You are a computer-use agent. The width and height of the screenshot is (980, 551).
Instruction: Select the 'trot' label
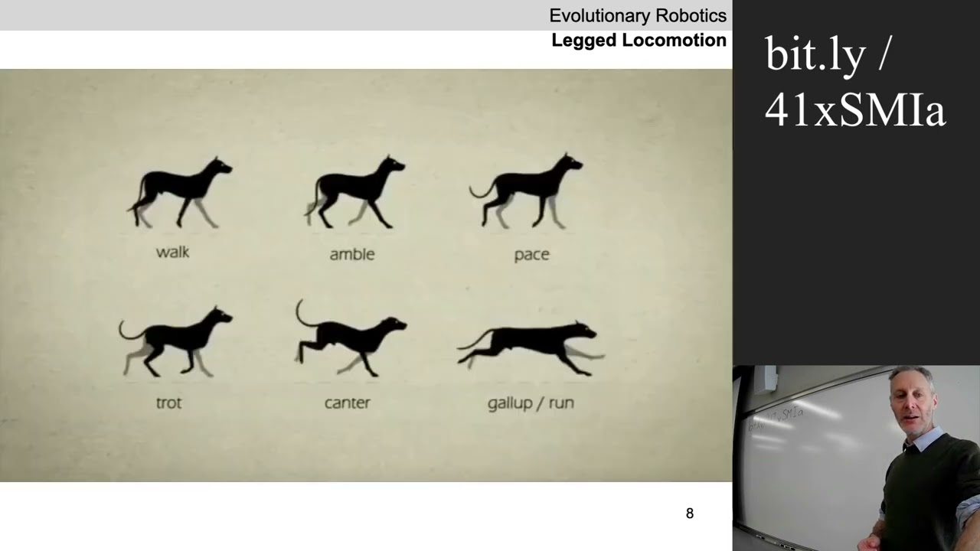[169, 403]
